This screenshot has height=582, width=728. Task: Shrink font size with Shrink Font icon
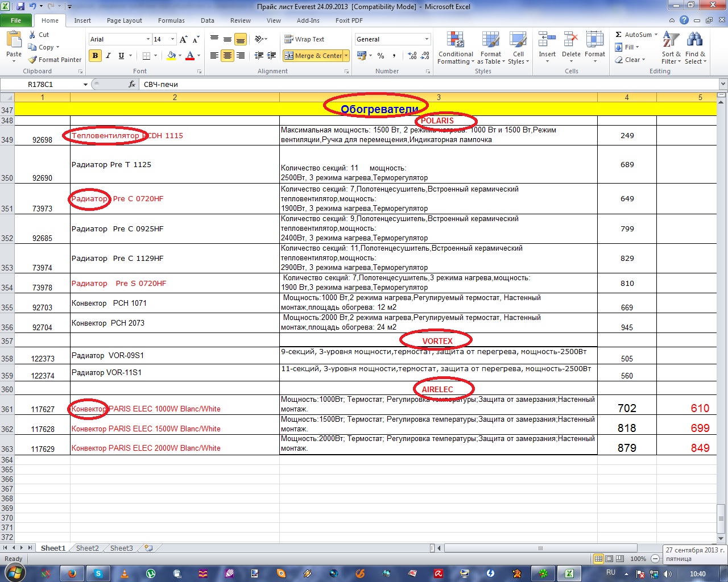tap(196, 39)
